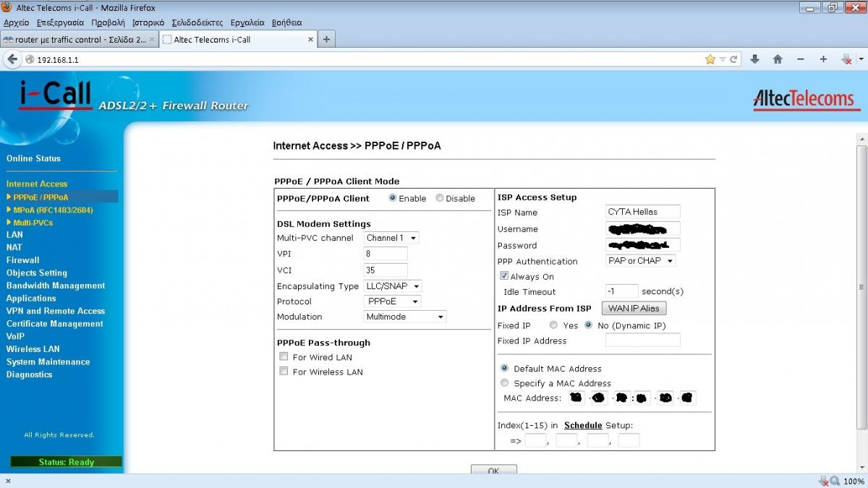Open the Protocol dropdown

pos(393,301)
